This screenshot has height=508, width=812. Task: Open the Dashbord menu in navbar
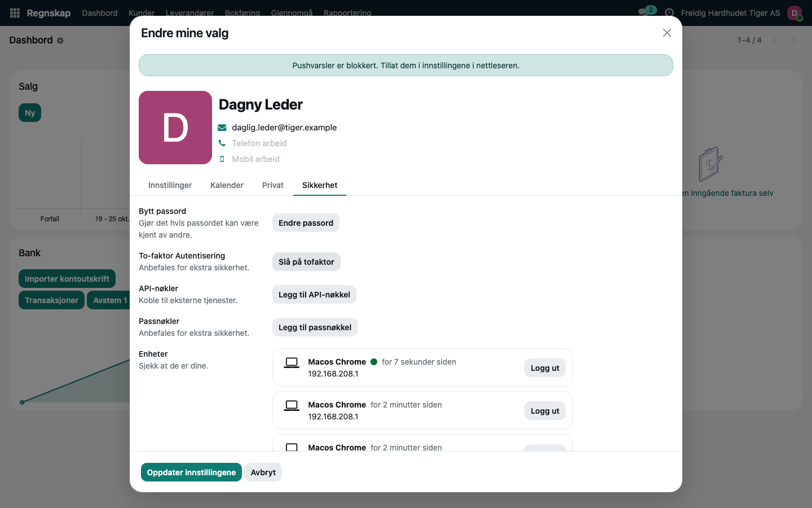point(100,13)
